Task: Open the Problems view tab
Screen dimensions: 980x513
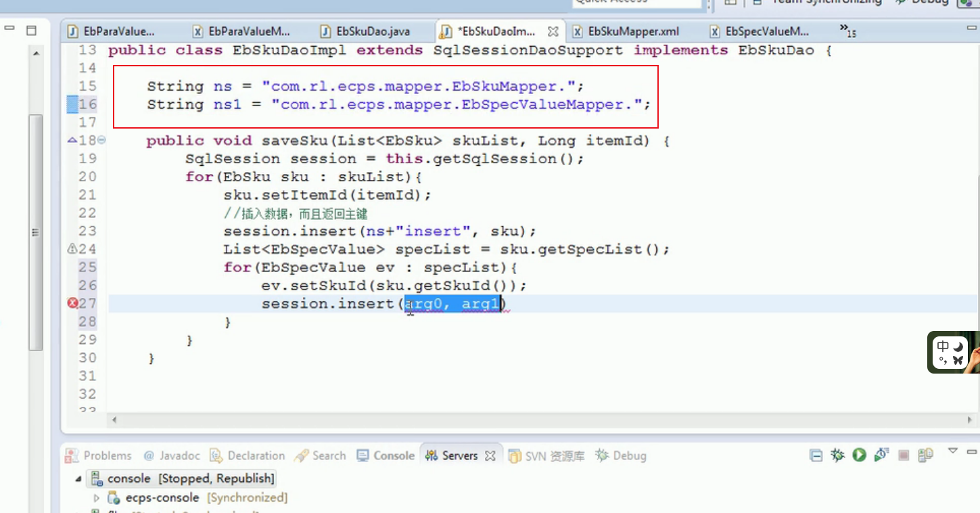Action: pos(99,455)
